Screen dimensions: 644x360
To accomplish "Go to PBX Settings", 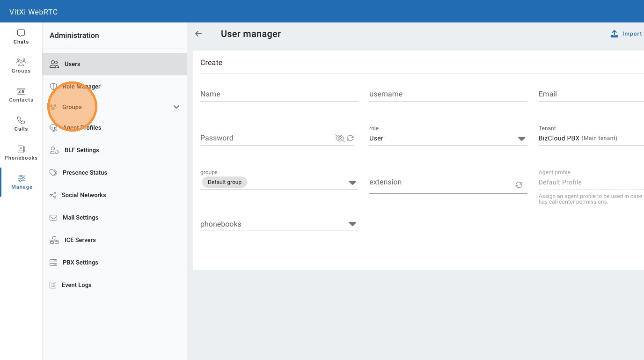I will click(x=80, y=263).
